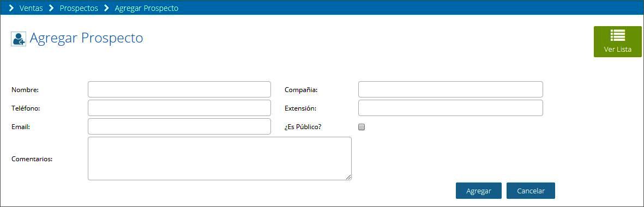Image resolution: width=644 pixels, height=207 pixels.
Task: Click the chevron arrow before Prospectos breadcrumb
Action: click(51, 8)
